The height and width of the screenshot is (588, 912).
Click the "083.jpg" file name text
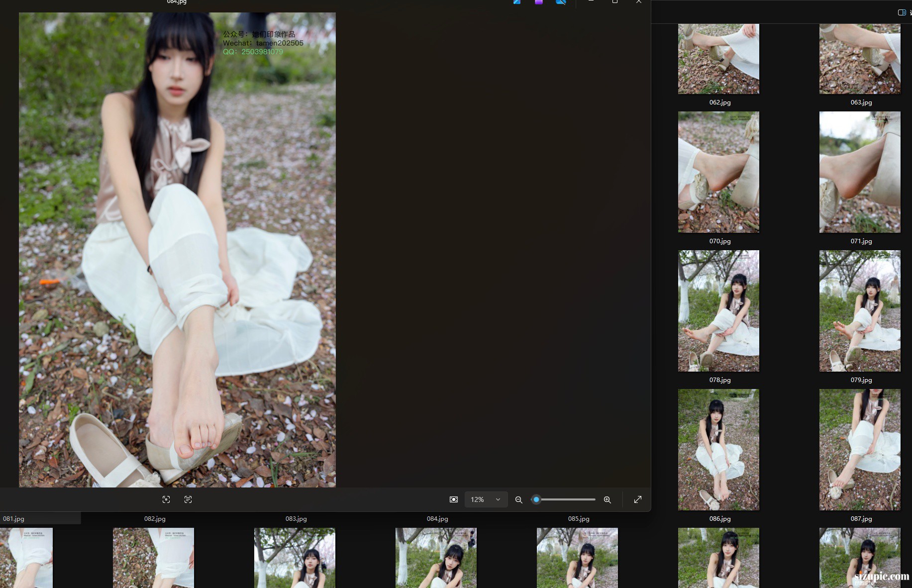click(x=296, y=519)
